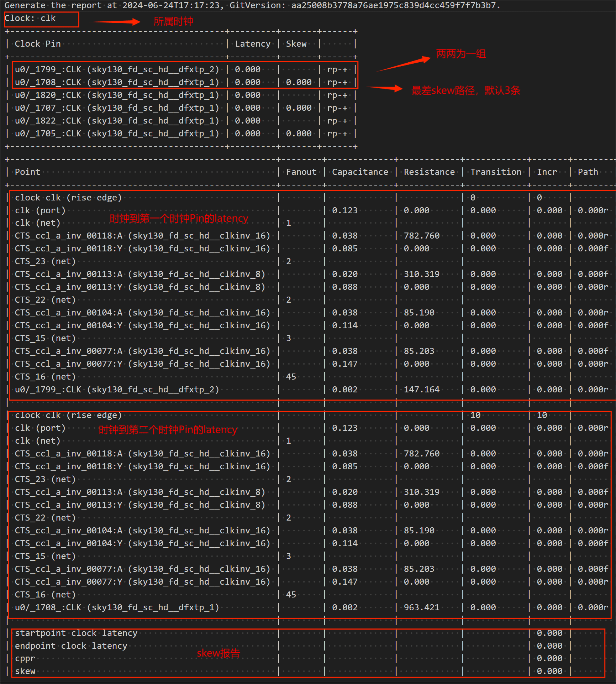616x684 pixels.
Task: Click the 'rp-+' entry in u0/_1820_ row
Action: pyautogui.click(x=337, y=95)
